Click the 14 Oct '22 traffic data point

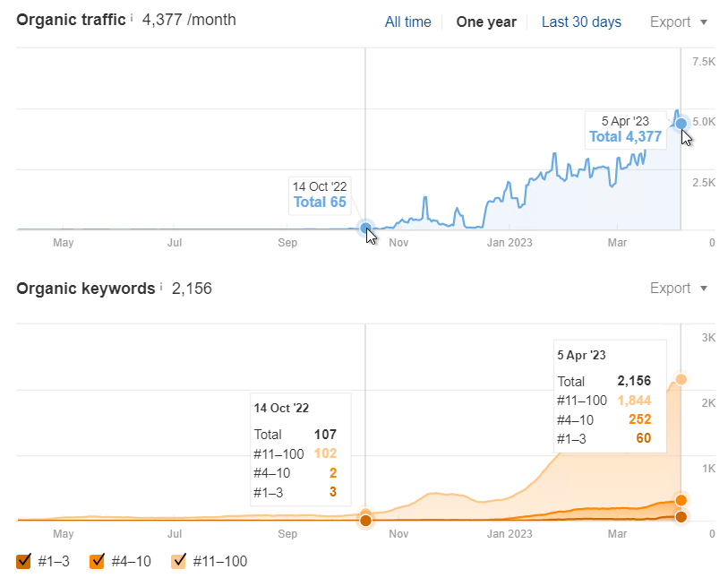366,228
